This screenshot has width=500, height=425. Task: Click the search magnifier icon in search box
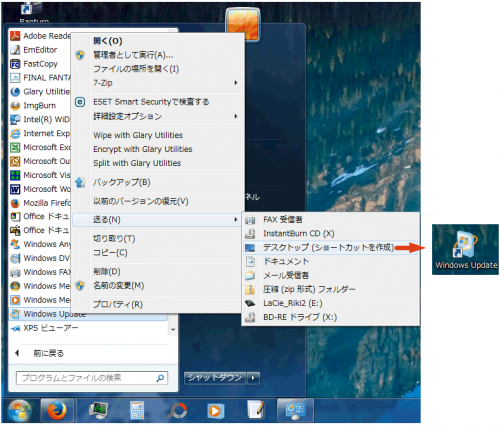click(x=160, y=378)
